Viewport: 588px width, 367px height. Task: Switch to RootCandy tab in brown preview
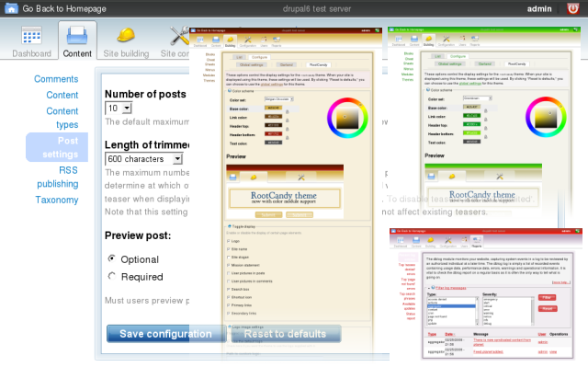(x=318, y=65)
